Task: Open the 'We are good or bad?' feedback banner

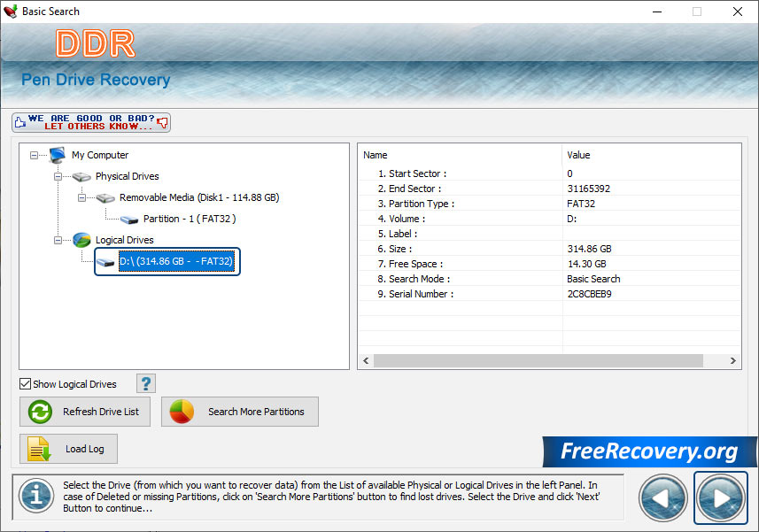Action: click(91, 122)
